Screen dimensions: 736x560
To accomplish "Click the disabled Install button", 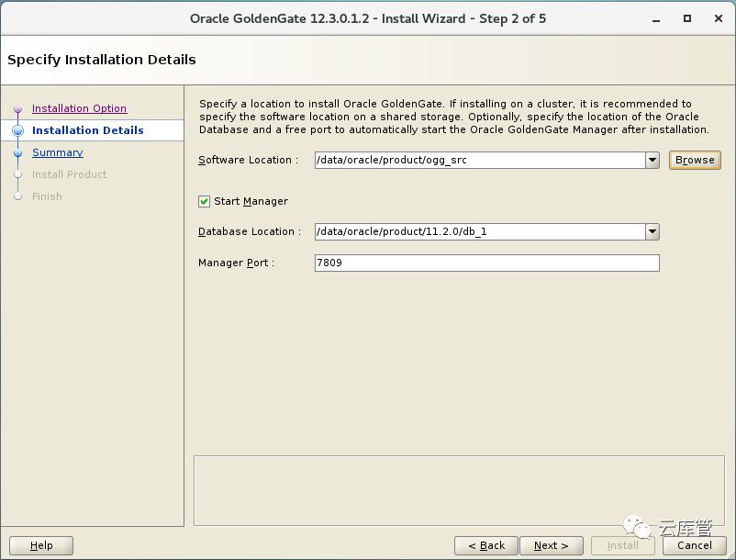I will click(x=622, y=545).
